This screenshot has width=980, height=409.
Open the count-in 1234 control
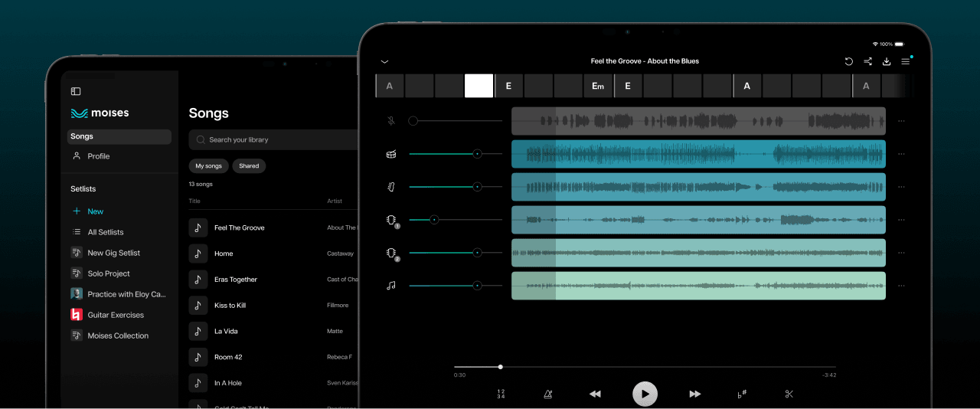[501, 394]
